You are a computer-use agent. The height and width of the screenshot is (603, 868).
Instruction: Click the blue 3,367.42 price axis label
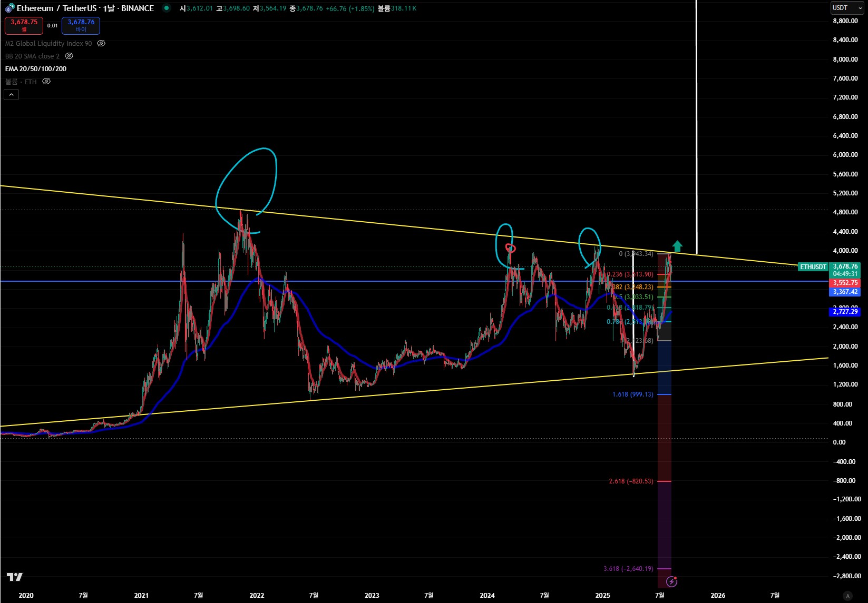[845, 292]
